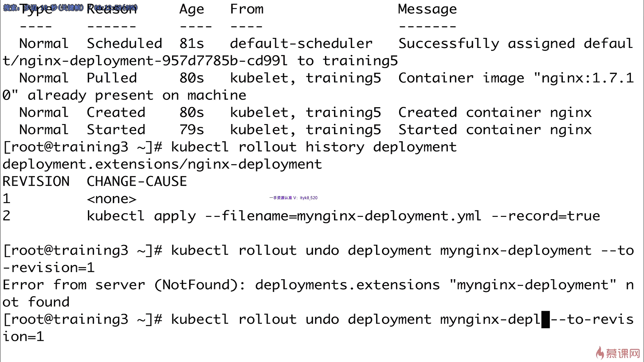Click the search overlay text at top-left
The height and width of the screenshot is (362, 644).
pyautogui.click(x=70, y=7)
